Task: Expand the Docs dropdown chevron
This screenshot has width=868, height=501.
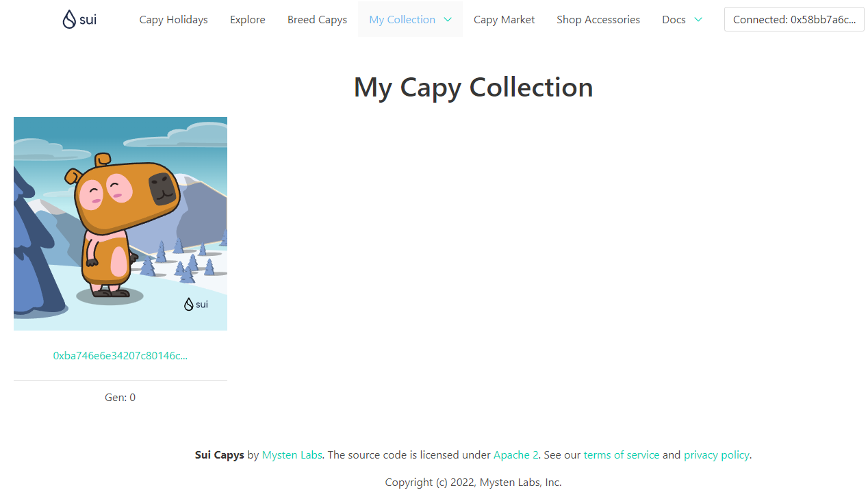Action: (698, 19)
